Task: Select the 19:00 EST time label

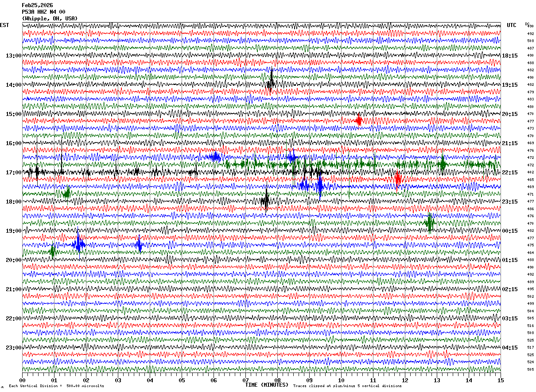Action: point(14,231)
